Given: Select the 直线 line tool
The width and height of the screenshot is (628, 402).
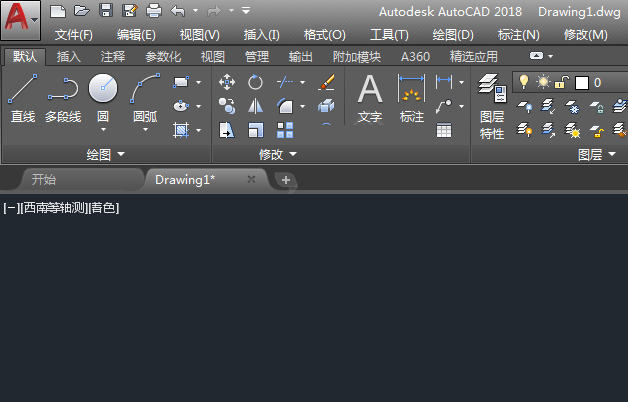Looking at the screenshot, I should click(23, 98).
